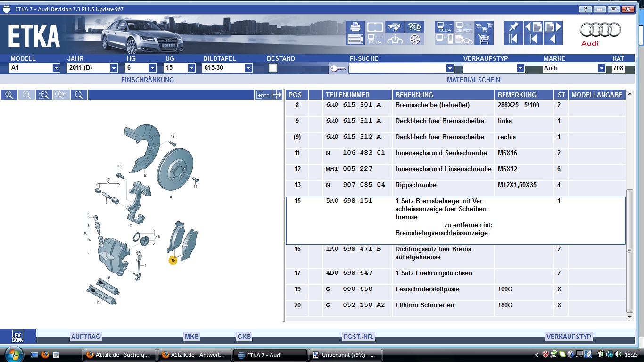This screenshot has height=362, width=644.
Task: Click the single-bar back arrow icon
Action: (x=533, y=39)
